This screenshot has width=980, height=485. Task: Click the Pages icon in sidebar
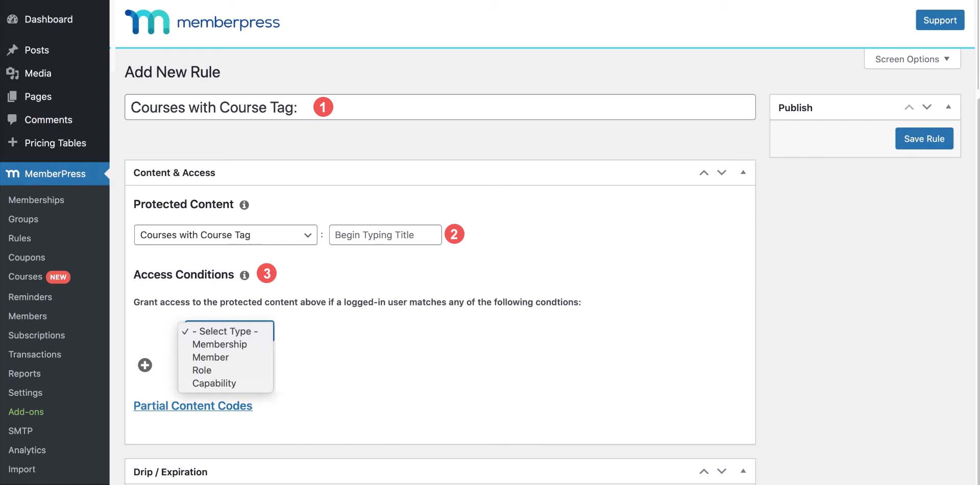click(x=12, y=96)
